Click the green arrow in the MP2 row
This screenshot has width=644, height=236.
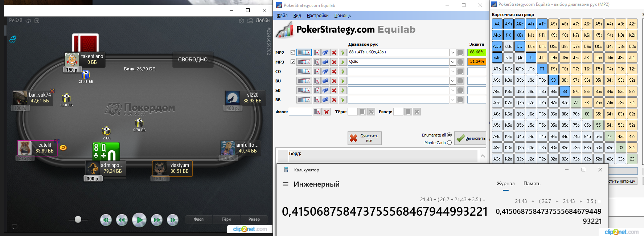click(x=342, y=53)
